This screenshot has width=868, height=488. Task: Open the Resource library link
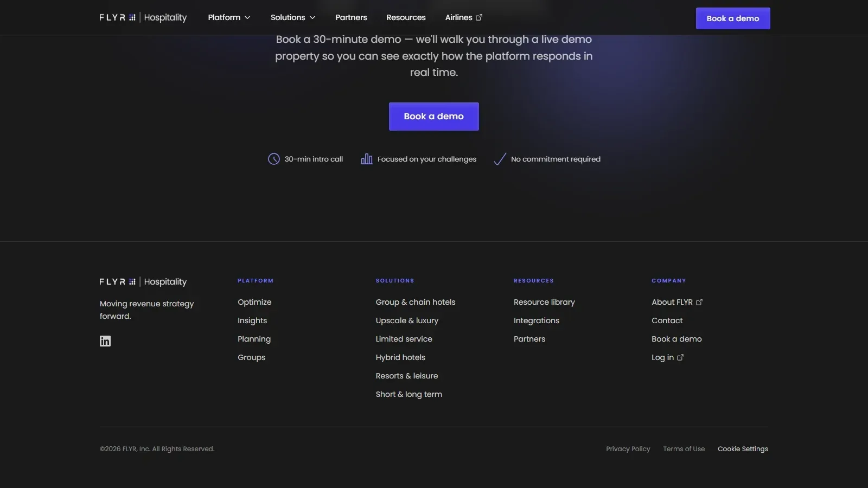pyautogui.click(x=544, y=302)
